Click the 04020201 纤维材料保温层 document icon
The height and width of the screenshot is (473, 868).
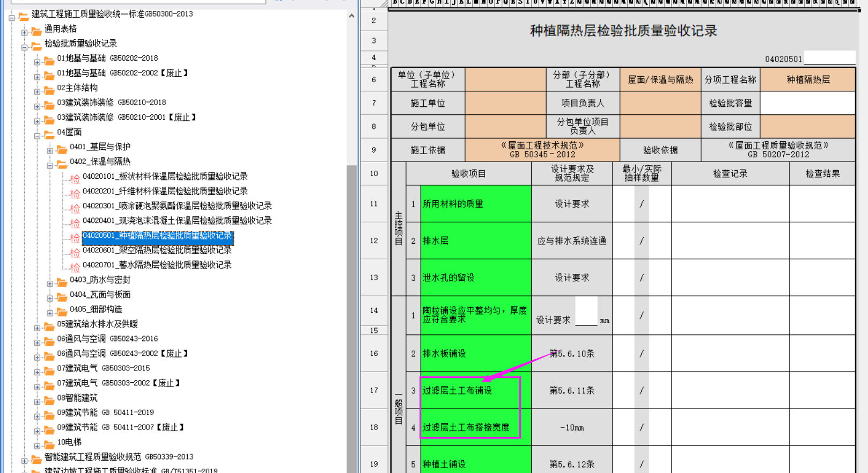coord(75,193)
